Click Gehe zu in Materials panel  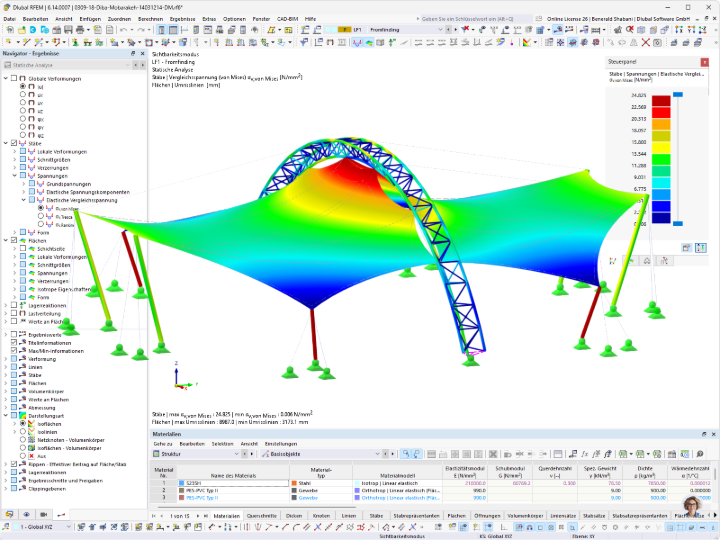point(163,444)
